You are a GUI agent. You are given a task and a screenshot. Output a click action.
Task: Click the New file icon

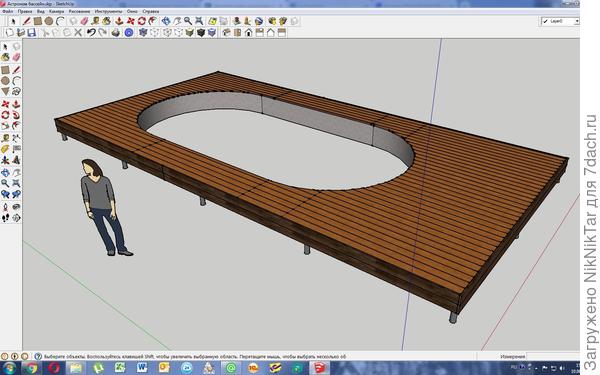(10, 33)
